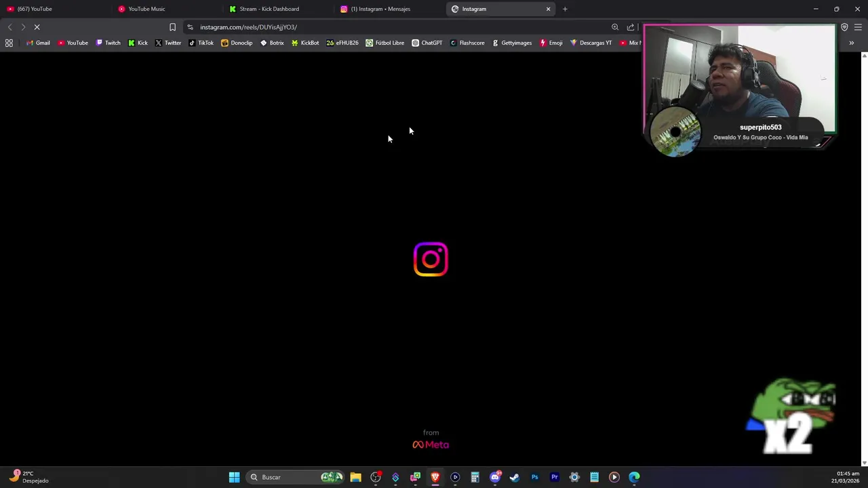Image resolution: width=868 pixels, height=488 pixels.
Task: Open the KickBot bookmark
Action: 305,43
